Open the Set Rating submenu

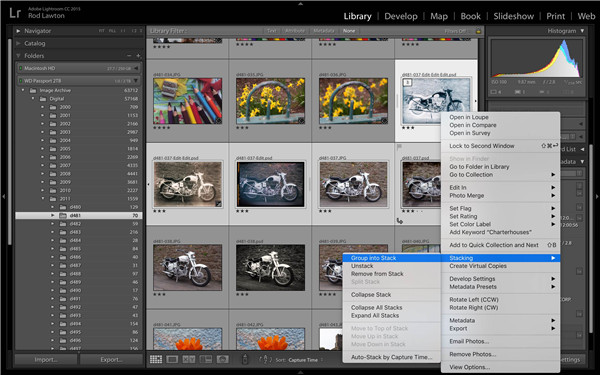click(x=501, y=216)
